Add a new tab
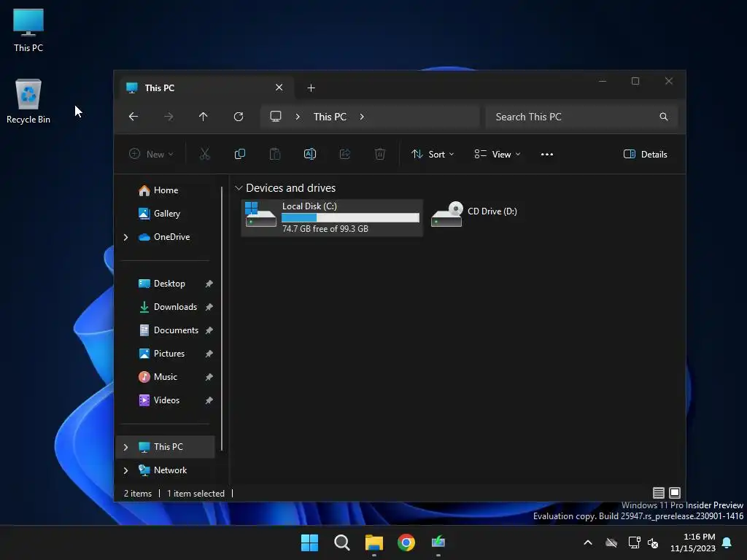The height and width of the screenshot is (560, 747). pos(311,88)
